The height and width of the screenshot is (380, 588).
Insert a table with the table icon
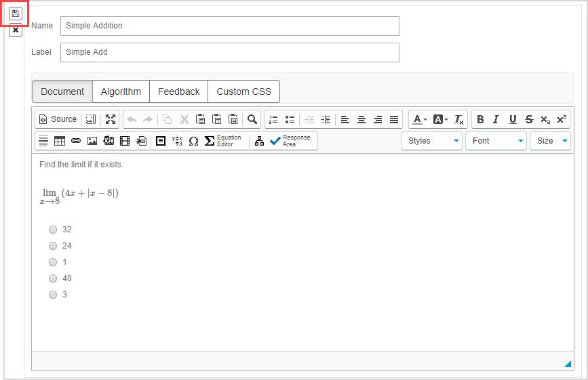coord(60,141)
